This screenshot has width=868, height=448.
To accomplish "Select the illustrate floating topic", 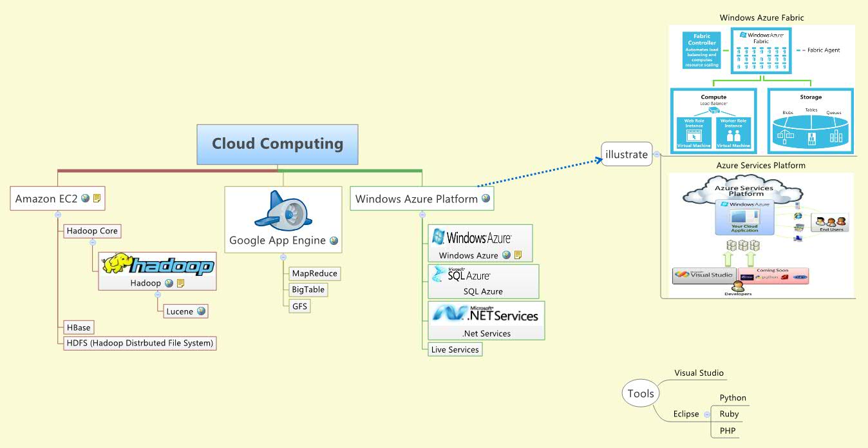I will coord(626,155).
